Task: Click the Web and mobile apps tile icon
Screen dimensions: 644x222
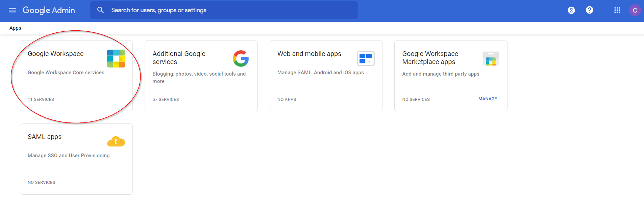Action: (x=366, y=59)
